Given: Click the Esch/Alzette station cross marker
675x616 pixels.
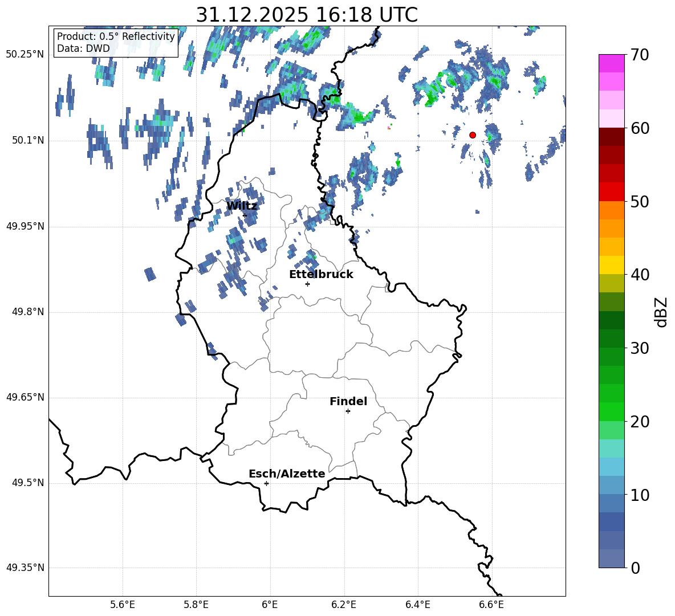Looking at the screenshot, I should [x=266, y=483].
